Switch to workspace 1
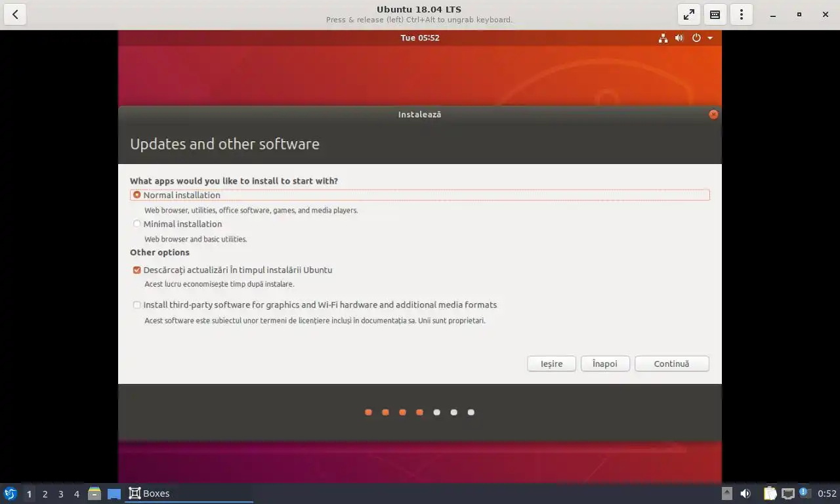The image size is (840, 504). [29, 493]
